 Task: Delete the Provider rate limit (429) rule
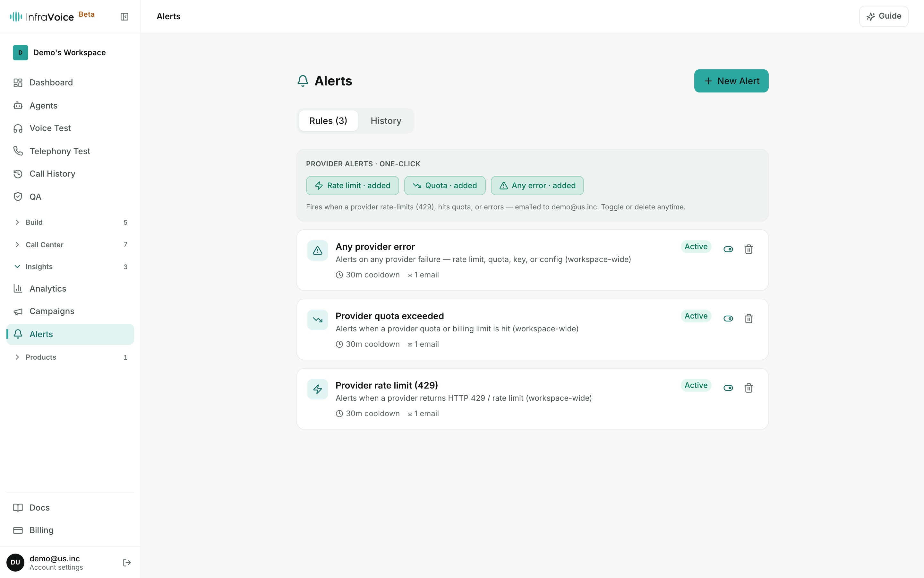pyautogui.click(x=749, y=388)
